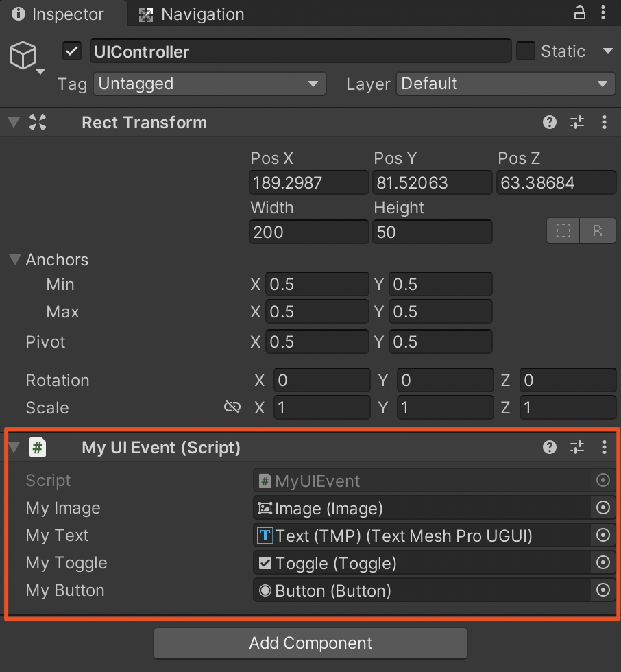
Task: Open the Layer dropdown showing Default
Action: point(505,84)
